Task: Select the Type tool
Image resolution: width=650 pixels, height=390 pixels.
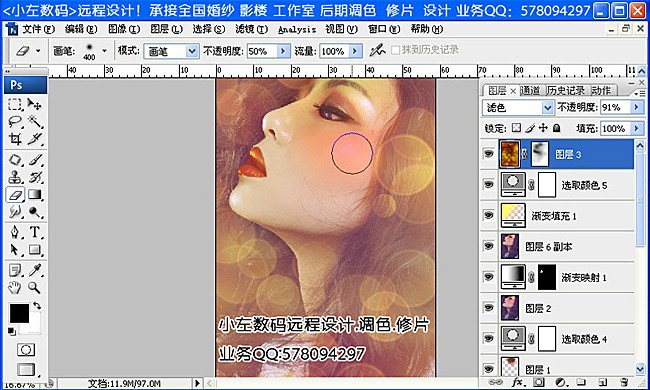Action: pos(35,232)
